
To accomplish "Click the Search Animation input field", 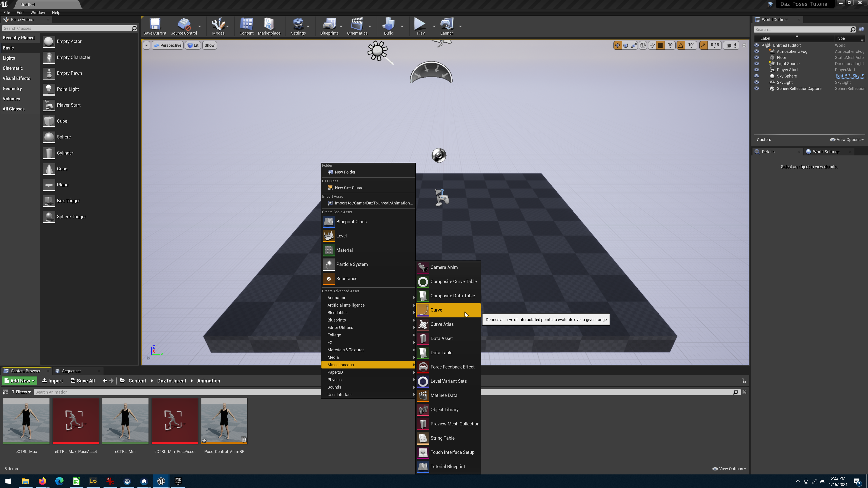I will click(x=384, y=392).
